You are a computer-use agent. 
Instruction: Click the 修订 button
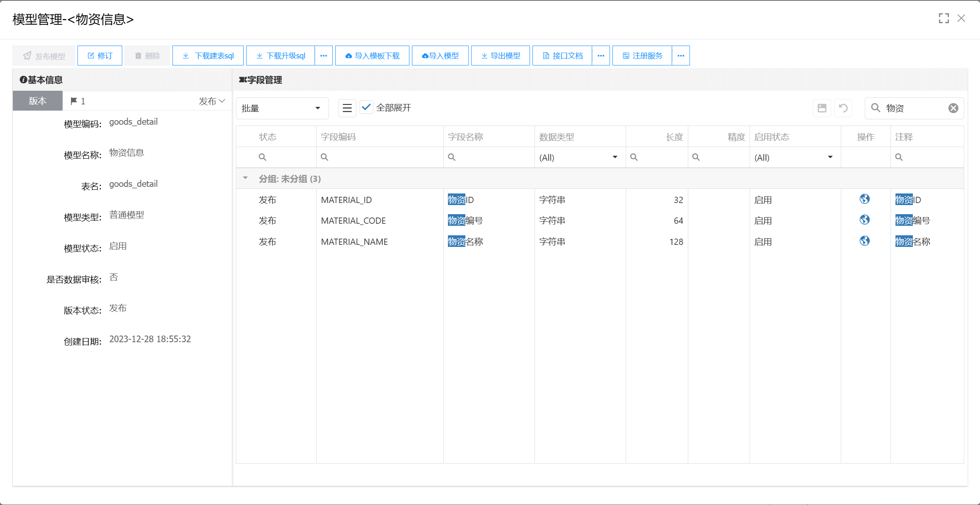click(100, 56)
